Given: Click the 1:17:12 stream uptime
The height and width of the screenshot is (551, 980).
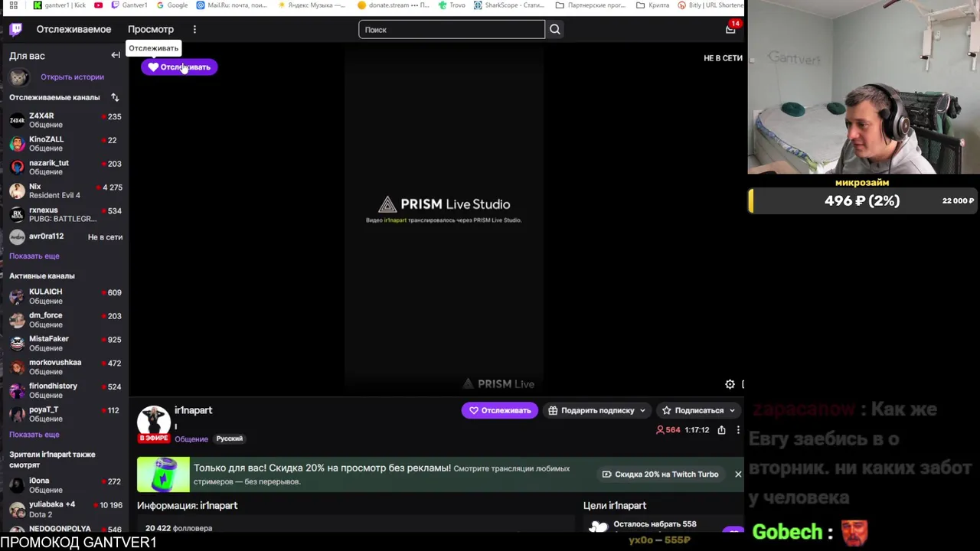Looking at the screenshot, I should (697, 430).
